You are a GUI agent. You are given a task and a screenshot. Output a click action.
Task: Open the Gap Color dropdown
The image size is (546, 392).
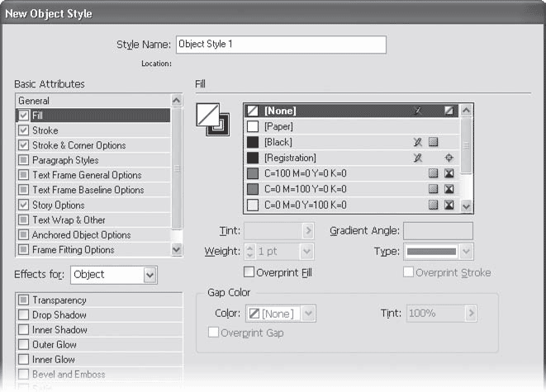point(309,314)
